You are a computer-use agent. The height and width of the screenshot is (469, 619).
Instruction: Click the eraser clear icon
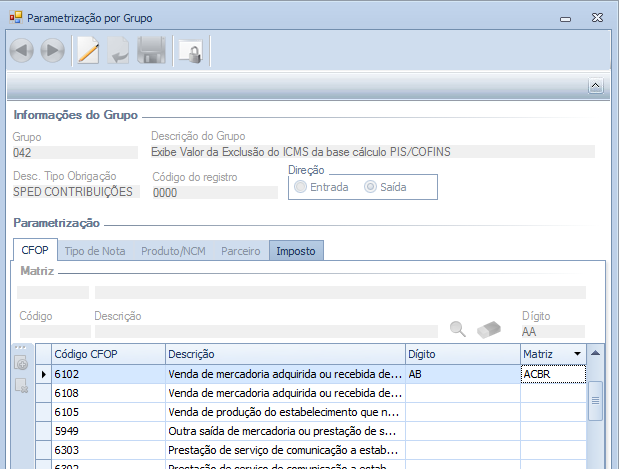pyautogui.click(x=489, y=329)
